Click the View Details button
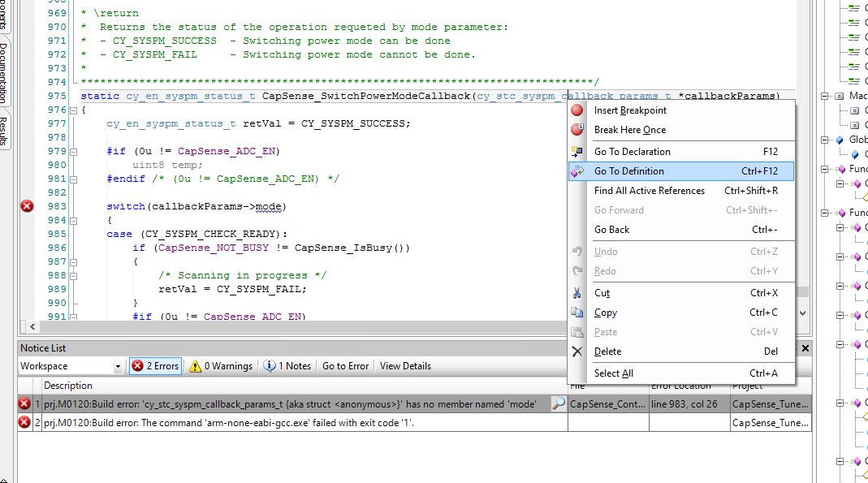 [405, 366]
